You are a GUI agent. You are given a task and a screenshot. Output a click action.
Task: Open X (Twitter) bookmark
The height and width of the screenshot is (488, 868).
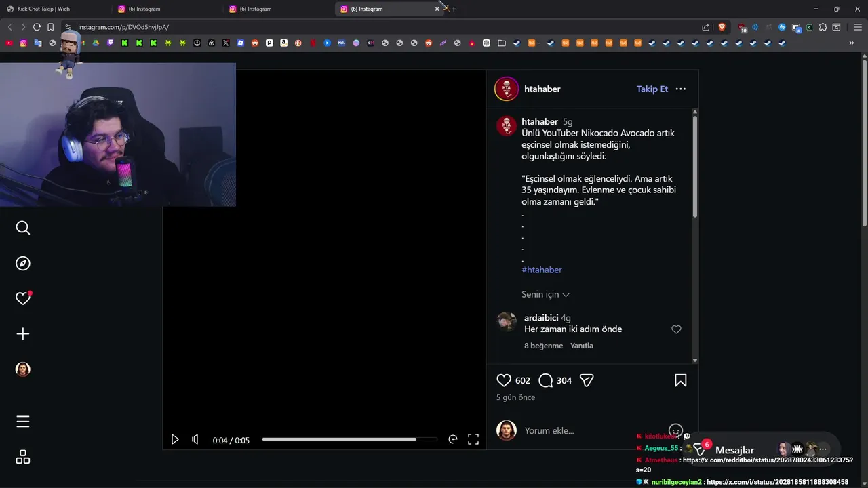(x=226, y=43)
